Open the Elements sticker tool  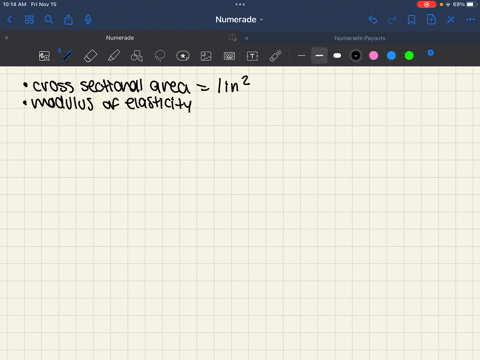tap(183, 56)
